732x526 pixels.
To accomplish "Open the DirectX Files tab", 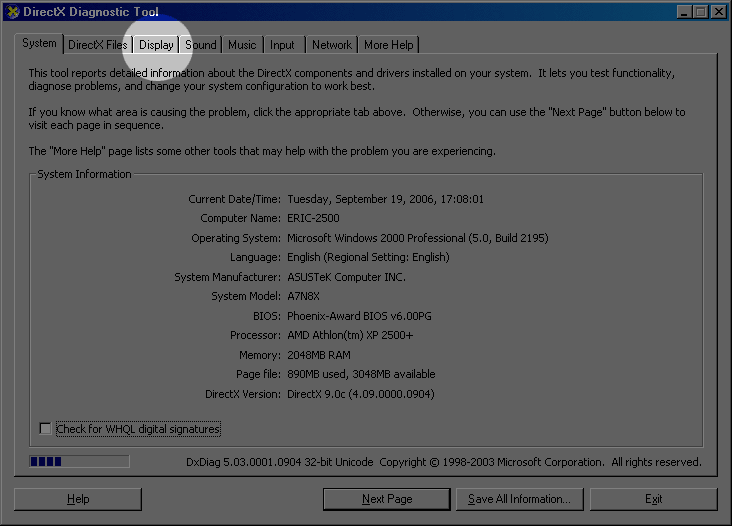I will click(98, 45).
